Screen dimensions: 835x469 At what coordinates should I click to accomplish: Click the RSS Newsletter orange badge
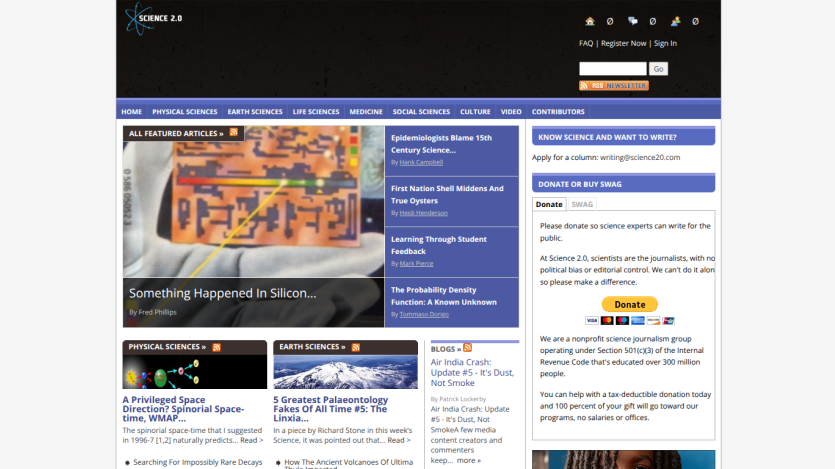click(613, 85)
